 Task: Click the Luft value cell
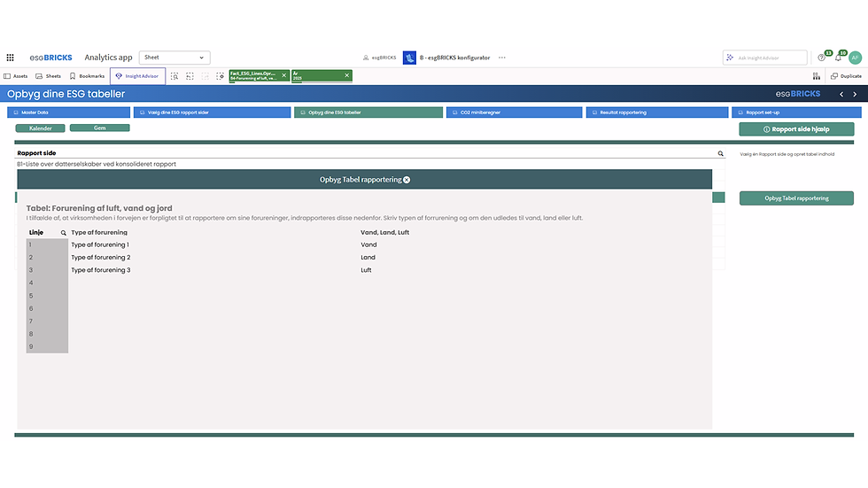(x=366, y=270)
